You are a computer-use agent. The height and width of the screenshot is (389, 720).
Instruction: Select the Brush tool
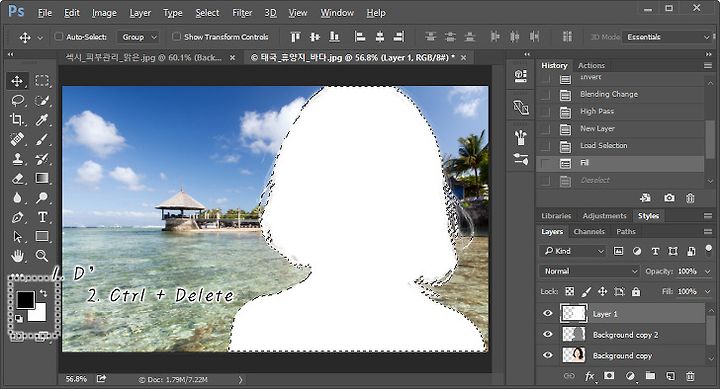(42, 139)
